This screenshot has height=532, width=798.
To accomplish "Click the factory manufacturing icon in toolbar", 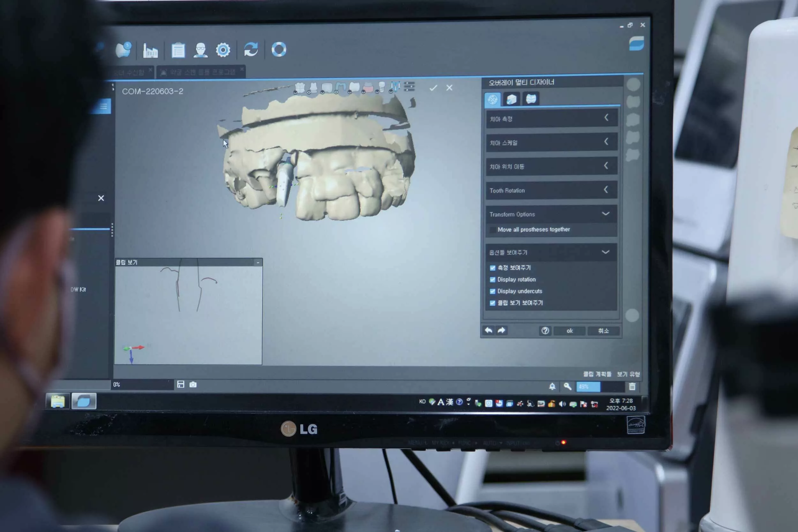I will (x=150, y=50).
